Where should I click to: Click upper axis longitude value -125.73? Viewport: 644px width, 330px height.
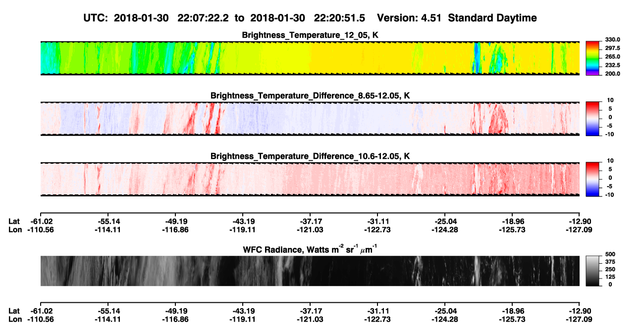point(512,230)
